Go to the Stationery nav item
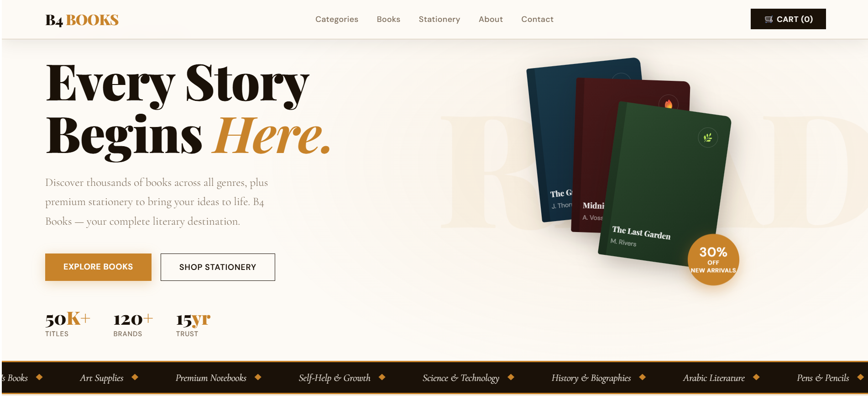Image resolution: width=868 pixels, height=396 pixels. 439,19
